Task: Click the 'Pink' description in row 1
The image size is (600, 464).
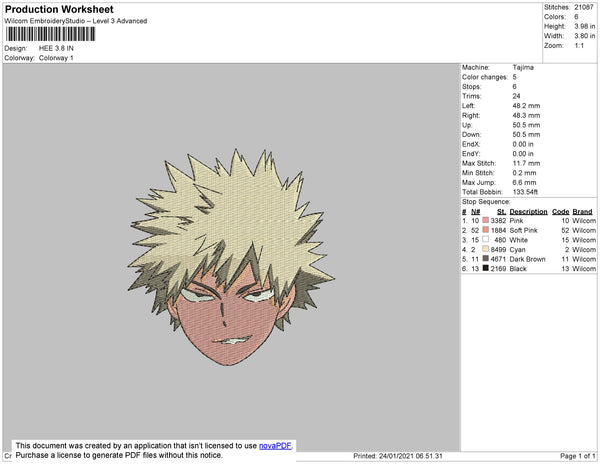Action: (x=516, y=221)
